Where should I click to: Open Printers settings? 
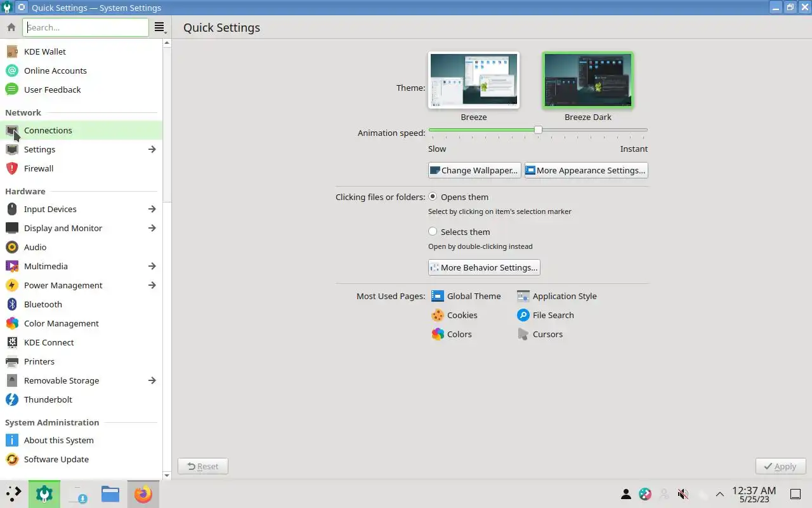click(x=81, y=361)
